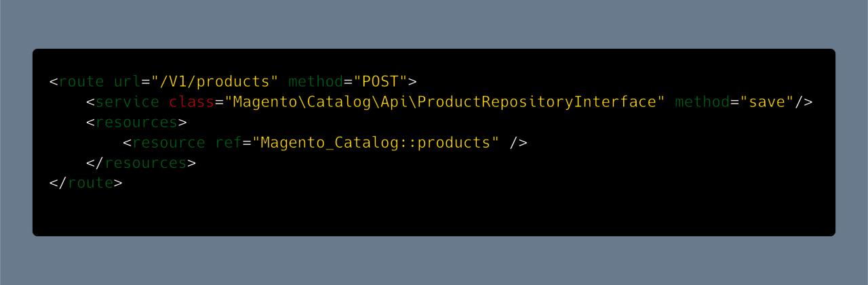This screenshot has height=285, width=868.
Task: Click the "ref" attribute name
Action: (229, 143)
